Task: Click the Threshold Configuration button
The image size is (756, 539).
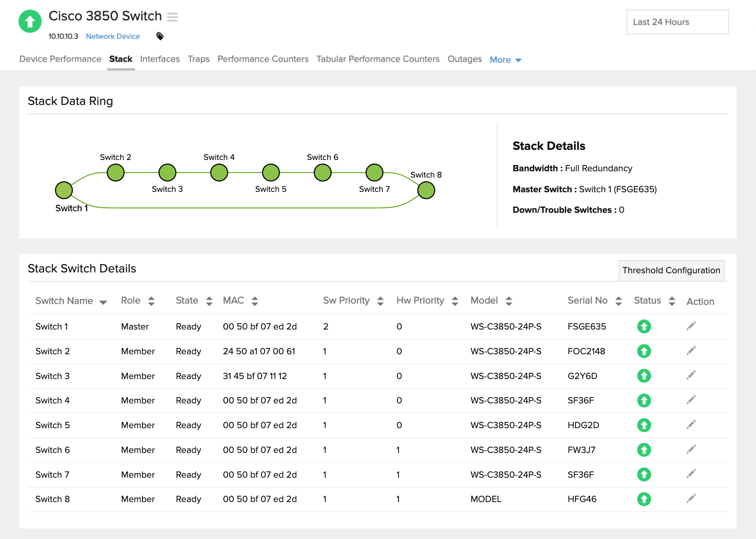Action: coord(671,270)
